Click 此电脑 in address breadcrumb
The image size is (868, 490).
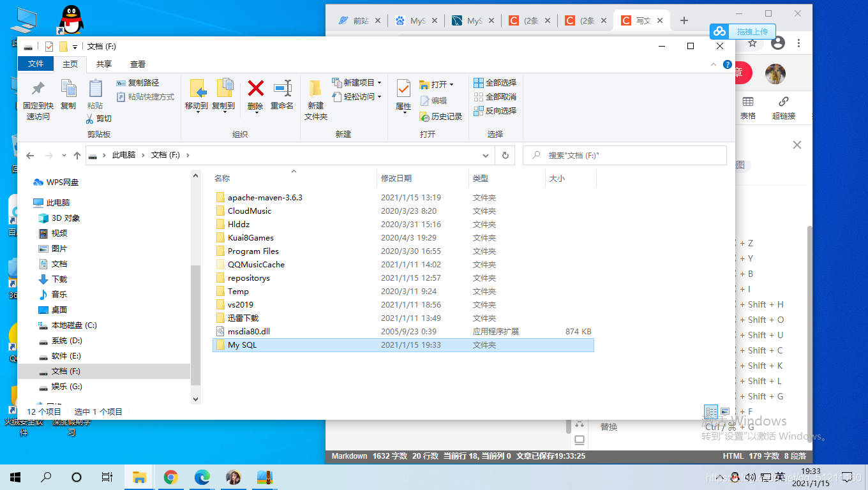[x=124, y=155]
